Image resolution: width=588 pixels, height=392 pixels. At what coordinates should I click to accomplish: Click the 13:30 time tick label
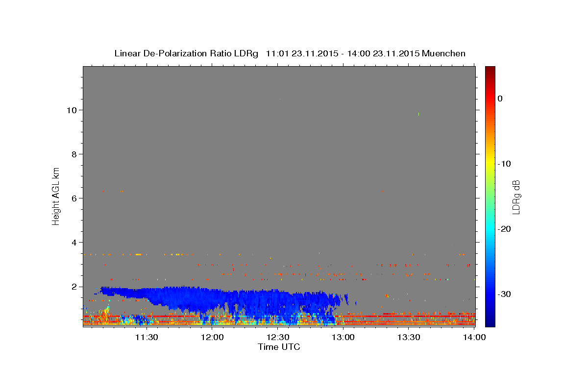click(x=409, y=337)
